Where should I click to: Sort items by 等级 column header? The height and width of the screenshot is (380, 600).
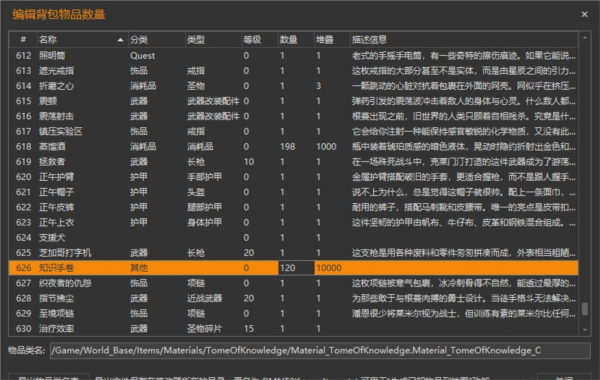(x=259, y=40)
